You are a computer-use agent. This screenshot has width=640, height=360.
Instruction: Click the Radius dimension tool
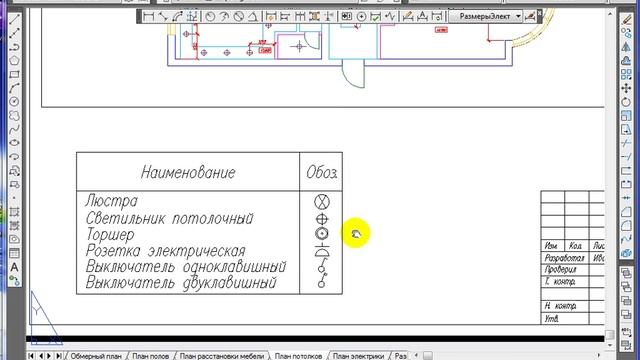(x=210, y=17)
